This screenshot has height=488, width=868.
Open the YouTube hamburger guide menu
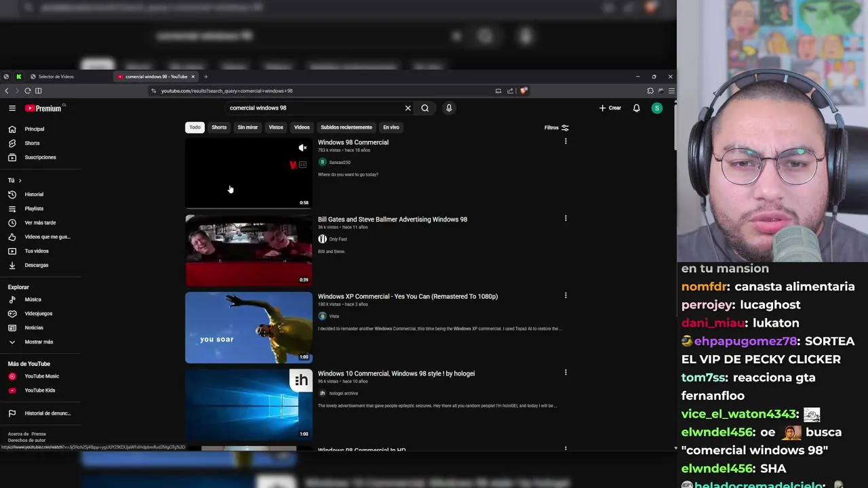pos(12,108)
